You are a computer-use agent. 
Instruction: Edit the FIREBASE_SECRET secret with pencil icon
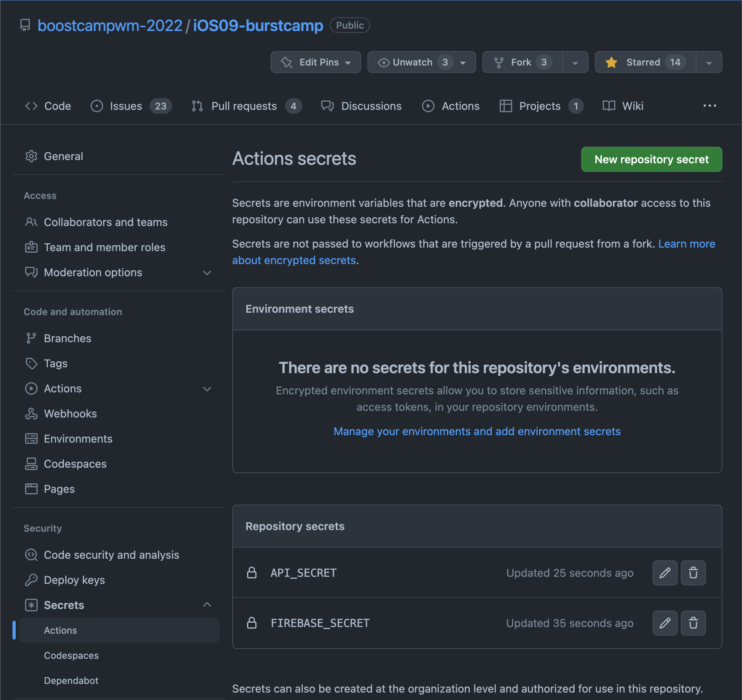point(665,623)
